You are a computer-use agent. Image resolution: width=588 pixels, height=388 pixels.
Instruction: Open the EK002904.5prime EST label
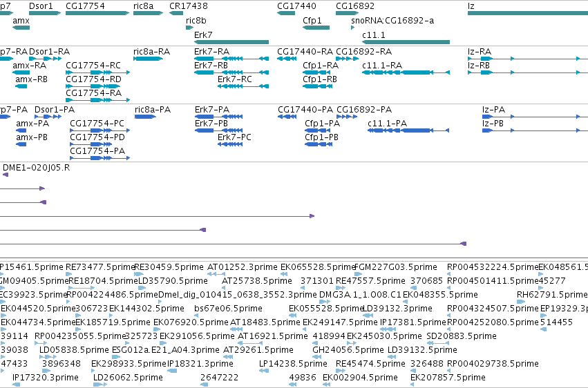[361, 377]
